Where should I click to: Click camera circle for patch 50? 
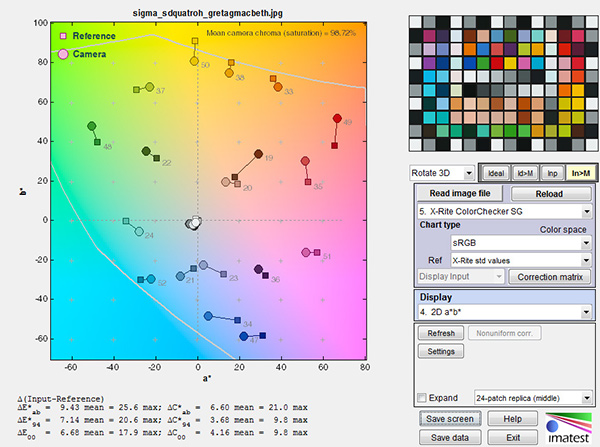click(x=194, y=61)
